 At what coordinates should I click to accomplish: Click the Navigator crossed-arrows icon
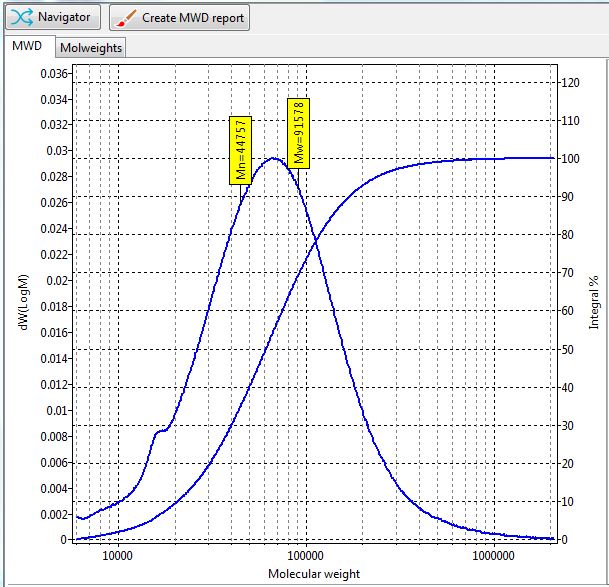22,17
